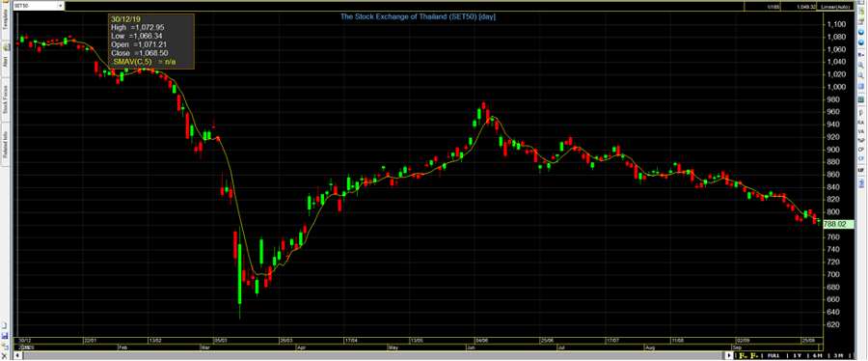Click the green 788.02 last price label
The height and width of the screenshot is (361, 868).
pyautogui.click(x=836, y=224)
